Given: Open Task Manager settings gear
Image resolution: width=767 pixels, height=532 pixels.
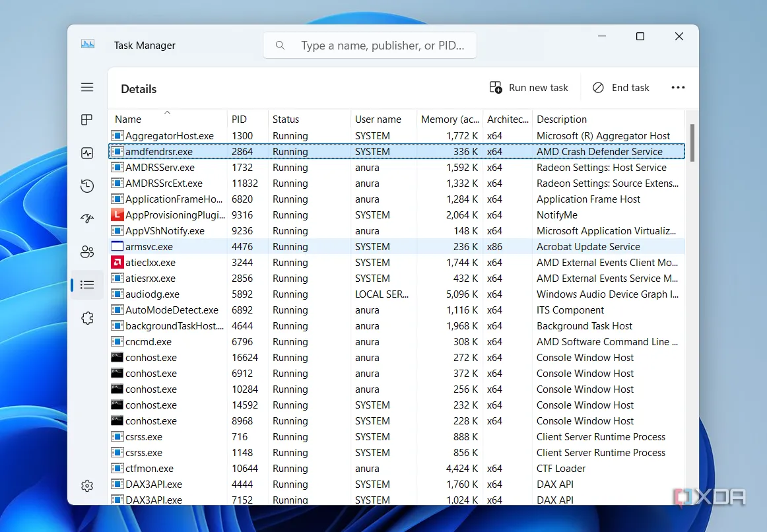Looking at the screenshot, I should point(87,486).
